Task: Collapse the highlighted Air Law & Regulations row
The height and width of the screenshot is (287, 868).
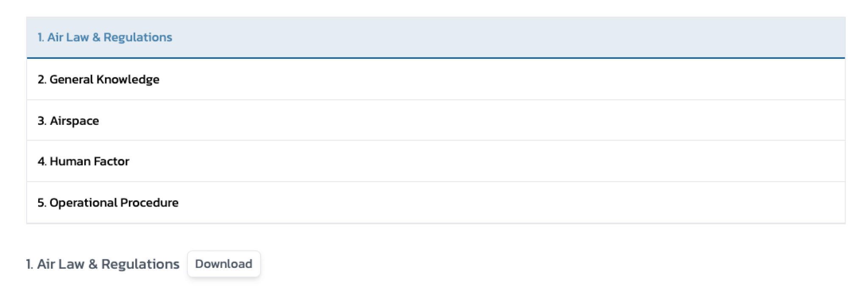Action: click(105, 37)
